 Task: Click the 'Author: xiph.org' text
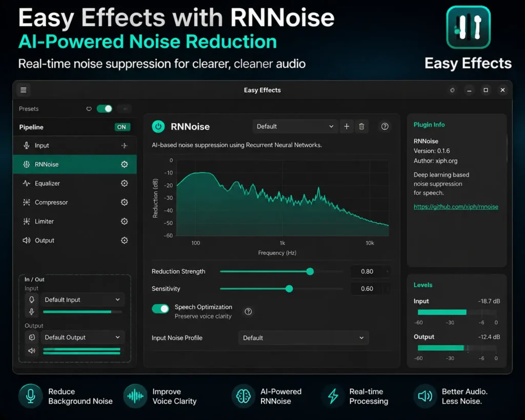pos(435,161)
